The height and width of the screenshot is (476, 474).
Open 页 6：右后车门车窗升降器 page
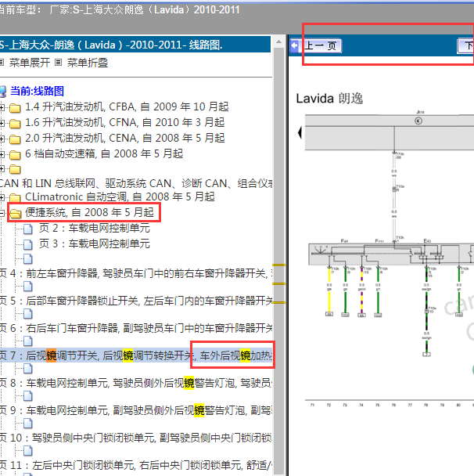coord(136,328)
